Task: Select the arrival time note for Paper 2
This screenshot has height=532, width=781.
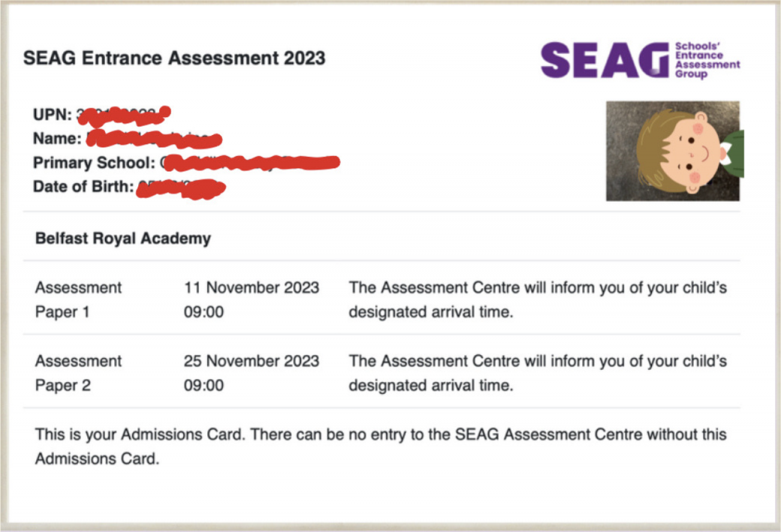Action: point(538,373)
